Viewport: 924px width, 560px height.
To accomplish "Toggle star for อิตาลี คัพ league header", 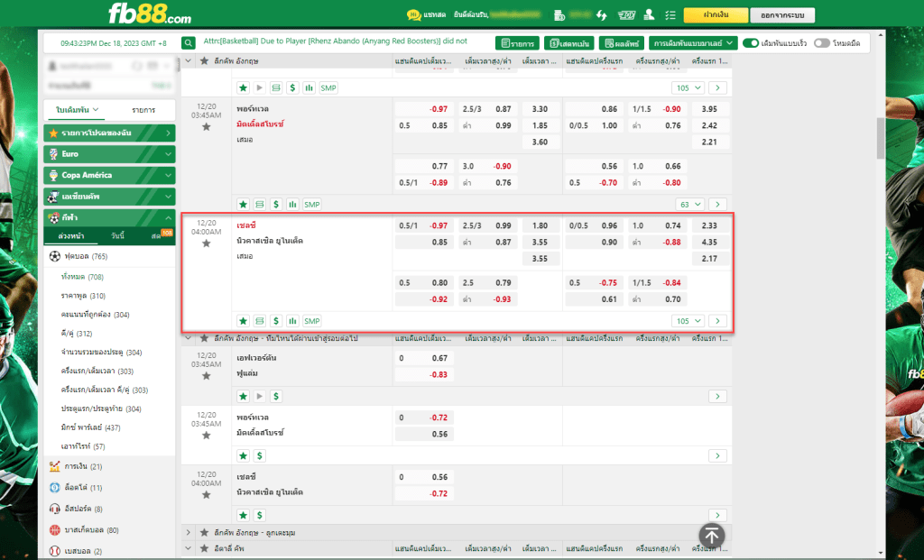I will pyautogui.click(x=205, y=548).
